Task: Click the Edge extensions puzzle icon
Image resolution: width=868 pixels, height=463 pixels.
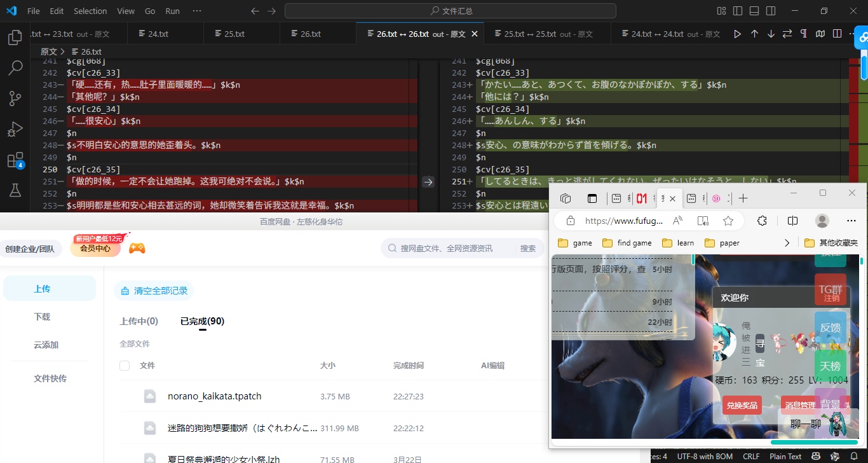Action: point(763,221)
